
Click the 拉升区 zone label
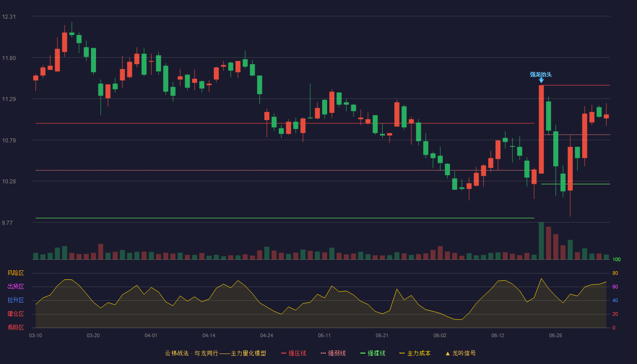click(15, 300)
